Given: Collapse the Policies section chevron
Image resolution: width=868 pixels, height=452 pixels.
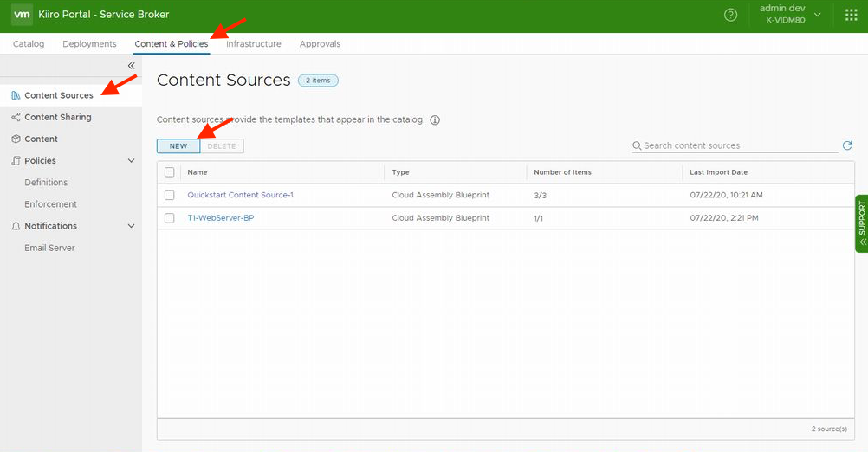Looking at the screenshot, I should (131, 160).
